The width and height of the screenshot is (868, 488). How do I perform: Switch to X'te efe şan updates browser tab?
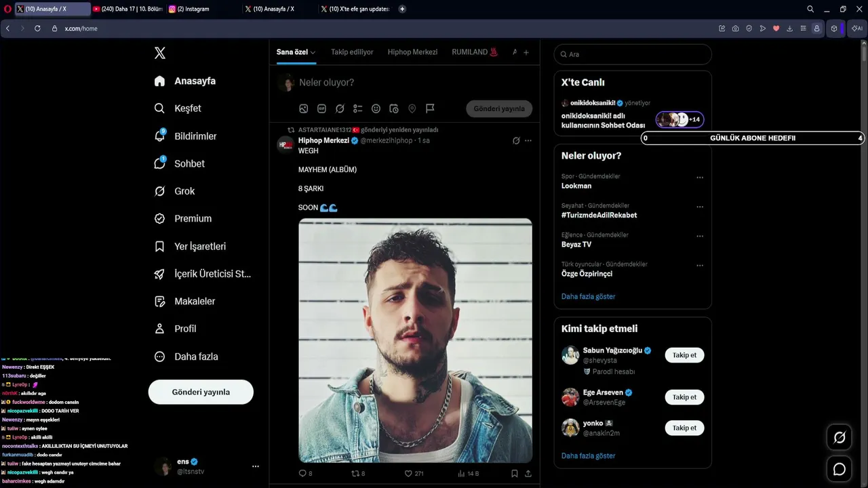pyautogui.click(x=355, y=9)
